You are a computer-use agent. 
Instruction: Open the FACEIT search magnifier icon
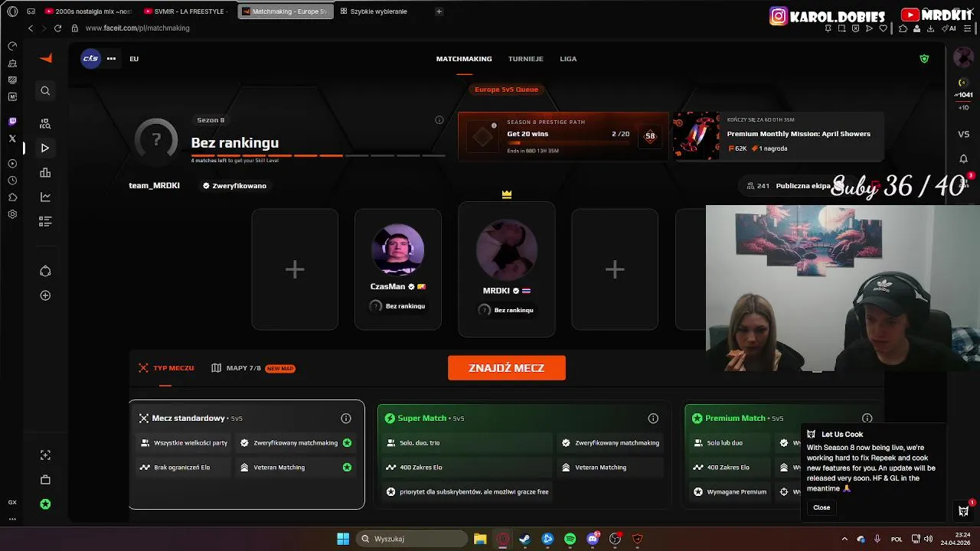(x=45, y=90)
